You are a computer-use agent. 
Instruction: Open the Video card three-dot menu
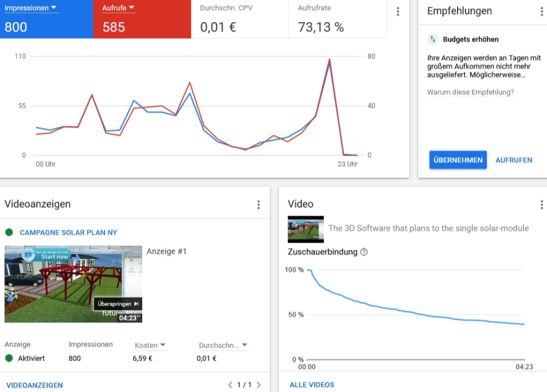(x=542, y=205)
